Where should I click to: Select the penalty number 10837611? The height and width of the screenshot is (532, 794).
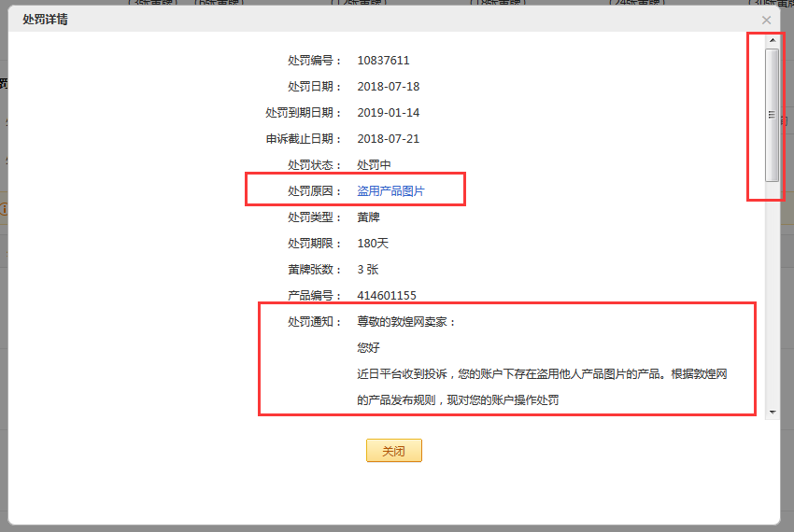coord(383,61)
